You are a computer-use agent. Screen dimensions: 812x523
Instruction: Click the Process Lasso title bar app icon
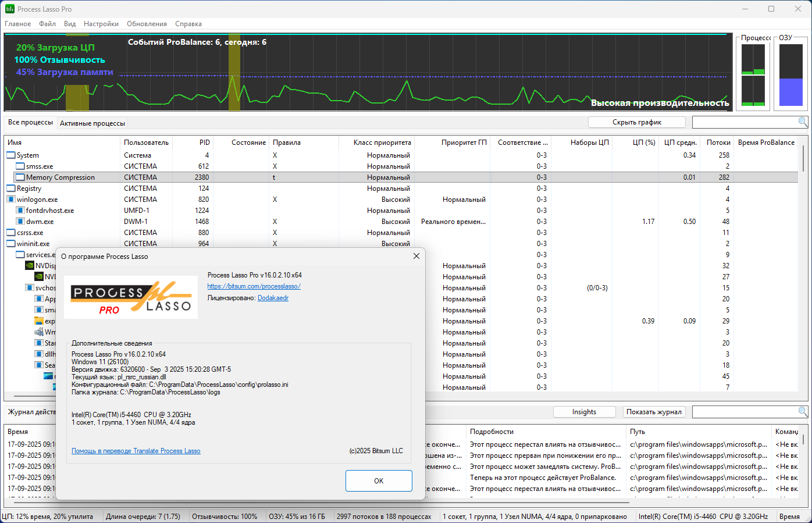(x=9, y=9)
